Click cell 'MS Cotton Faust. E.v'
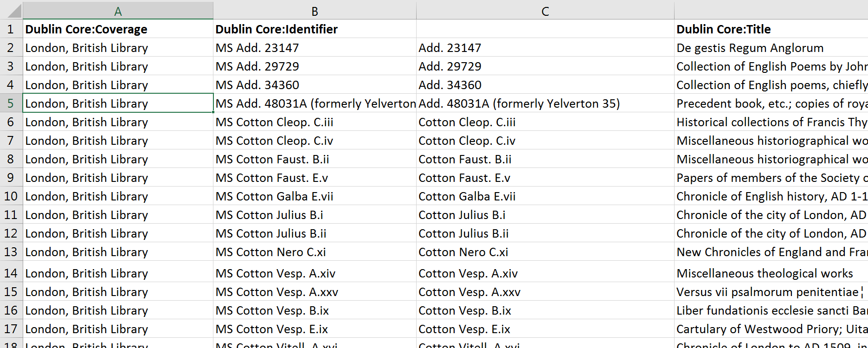 pyautogui.click(x=315, y=178)
